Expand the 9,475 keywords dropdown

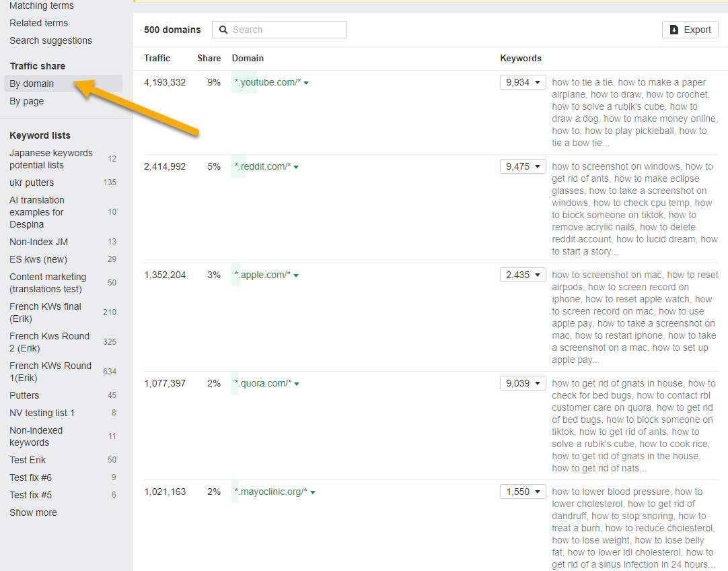[x=523, y=166]
